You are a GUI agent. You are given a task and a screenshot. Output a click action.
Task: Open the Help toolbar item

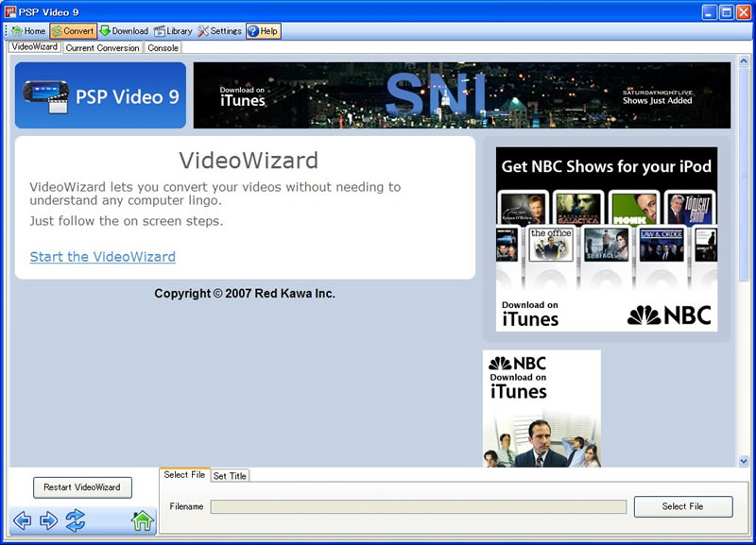(264, 31)
